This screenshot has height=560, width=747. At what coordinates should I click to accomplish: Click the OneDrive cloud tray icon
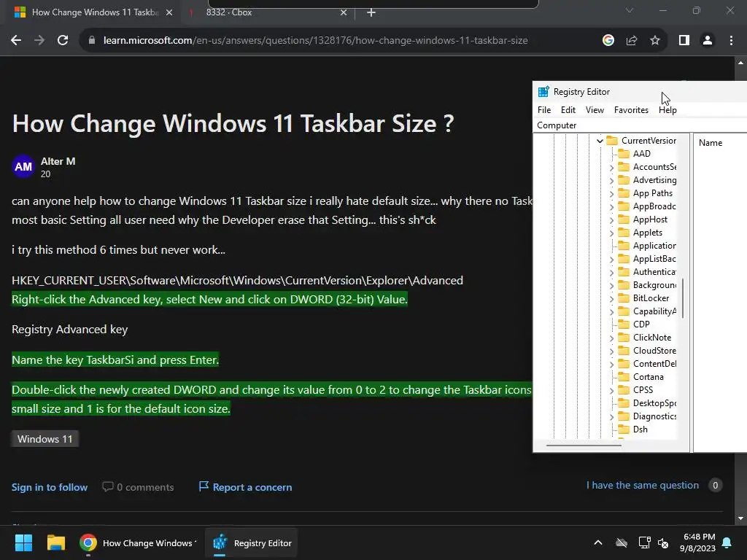pyautogui.click(x=622, y=542)
